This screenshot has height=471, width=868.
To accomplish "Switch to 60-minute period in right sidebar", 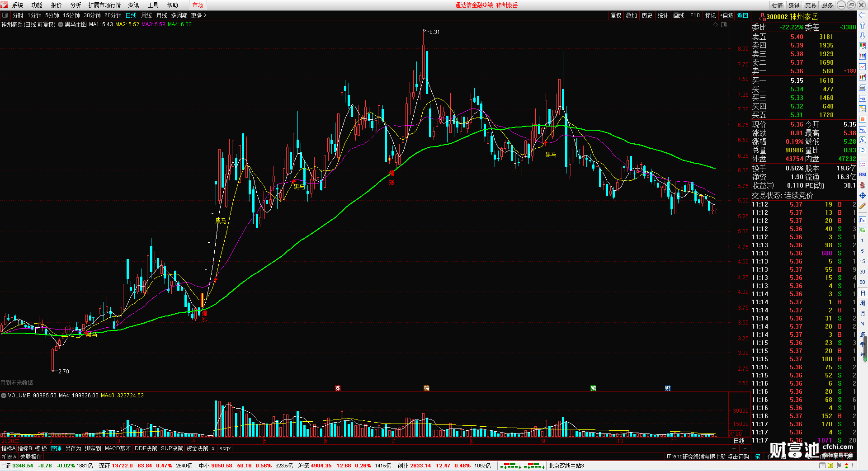I will pos(862,282).
